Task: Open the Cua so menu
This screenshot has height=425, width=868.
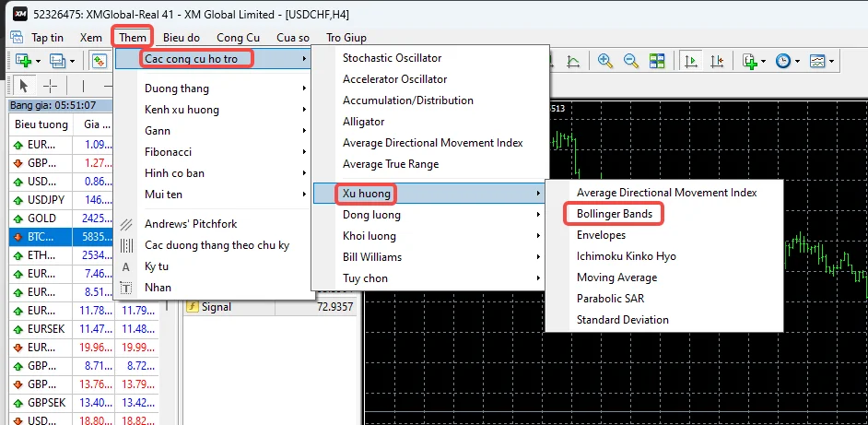Action: pos(293,38)
